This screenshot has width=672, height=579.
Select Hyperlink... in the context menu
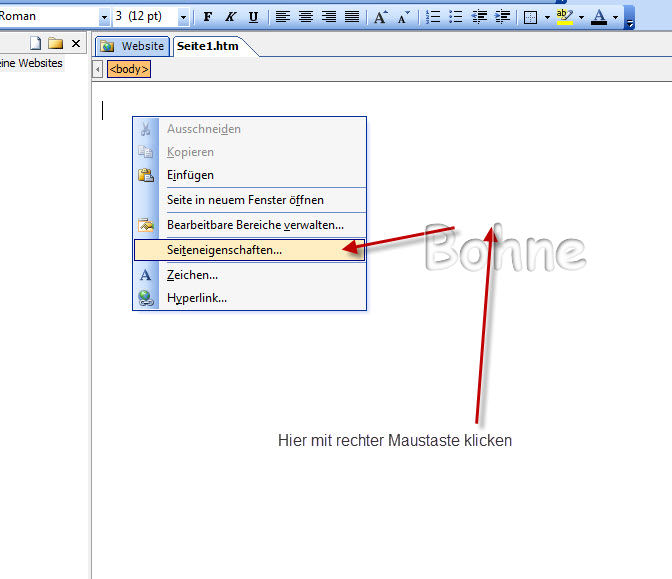(196, 298)
